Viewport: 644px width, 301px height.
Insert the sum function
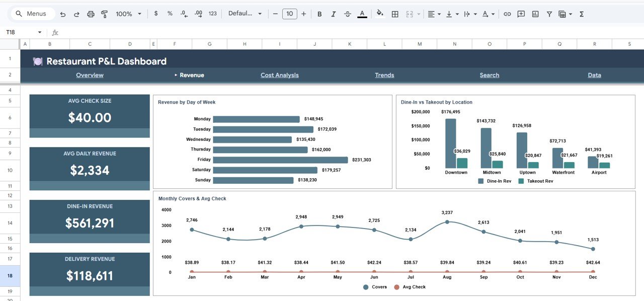581,14
